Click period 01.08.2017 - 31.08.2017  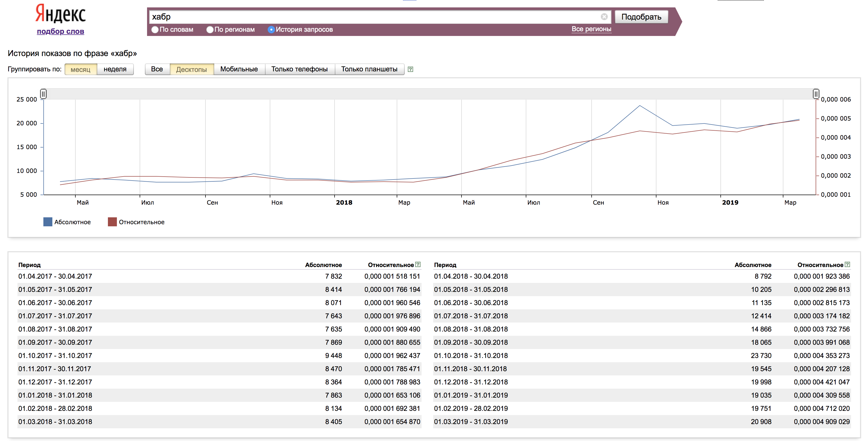(55, 329)
